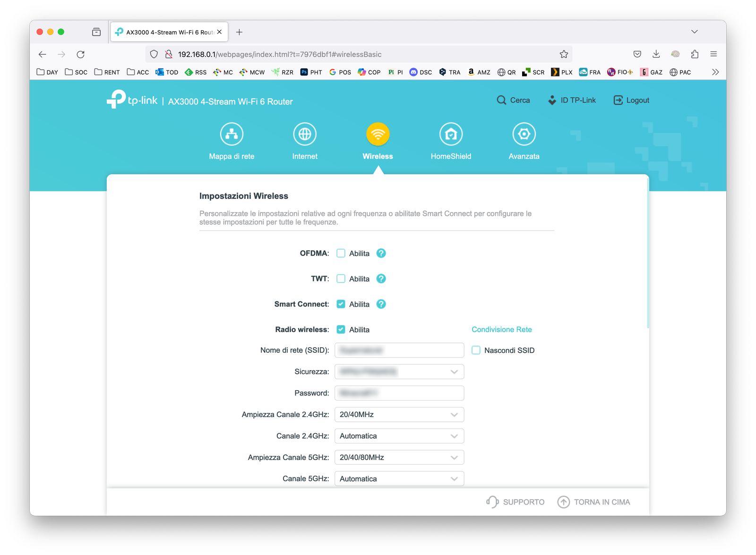Viewport: 756px width, 555px height.
Task: Open the PAC bookmark
Action: (x=680, y=72)
